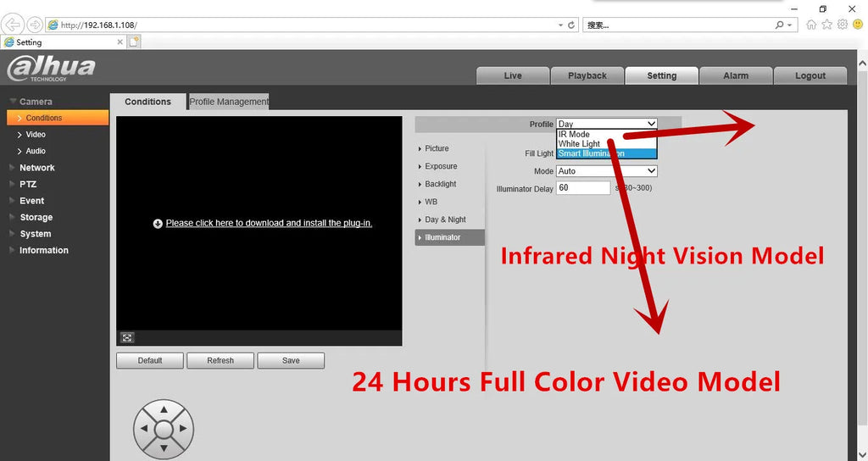Select the Day & Night settings item
The height and width of the screenshot is (461, 868).
(445, 219)
